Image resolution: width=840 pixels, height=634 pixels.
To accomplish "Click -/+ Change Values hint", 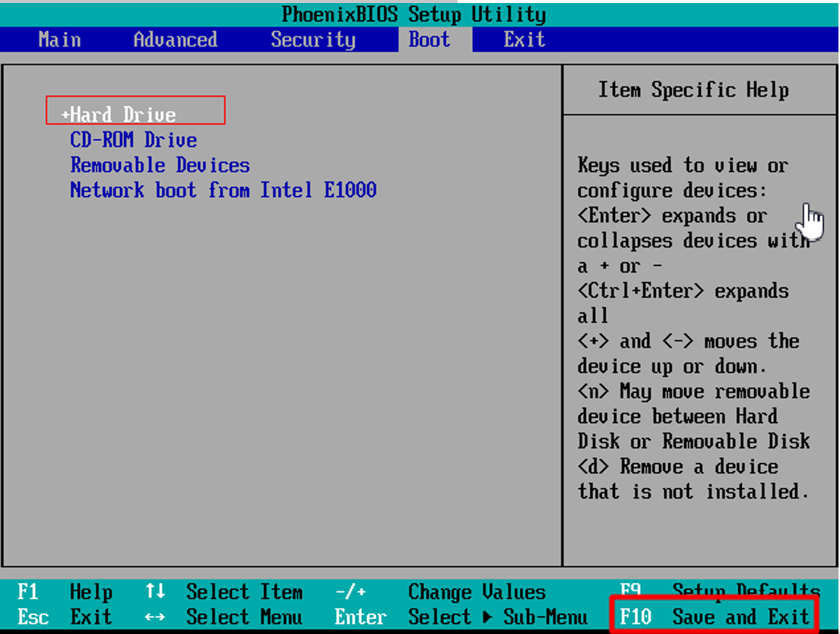I will [x=440, y=592].
